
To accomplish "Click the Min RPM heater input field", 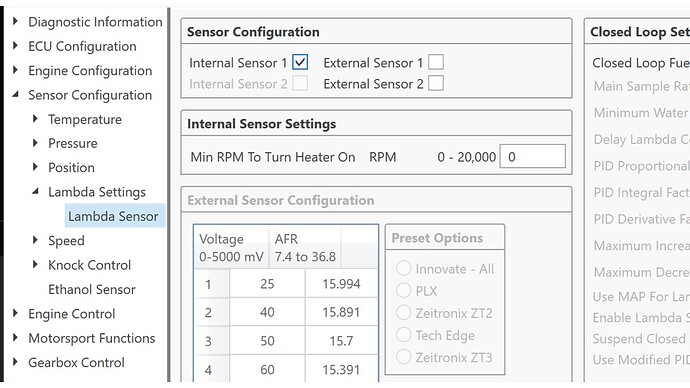I will (x=532, y=157).
